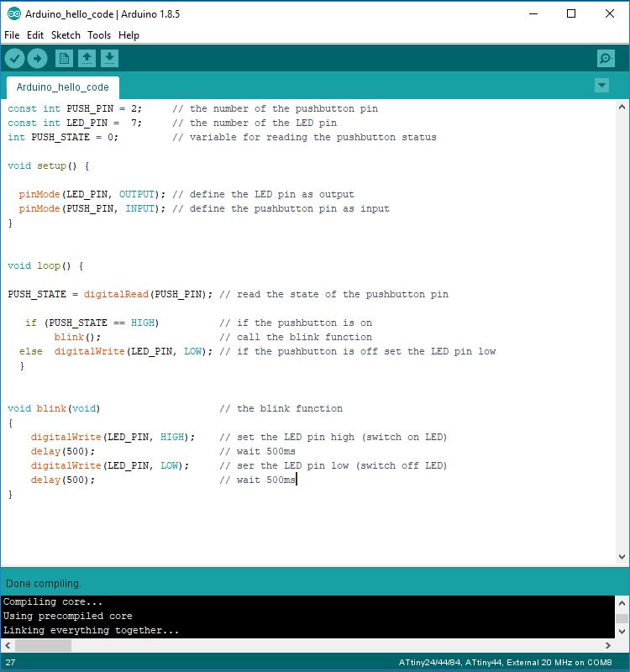Click 'const int PUSH_PIN = 2;' code line
Image resolution: width=630 pixels, height=672 pixels.
pyautogui.click(x=75, y=109)
